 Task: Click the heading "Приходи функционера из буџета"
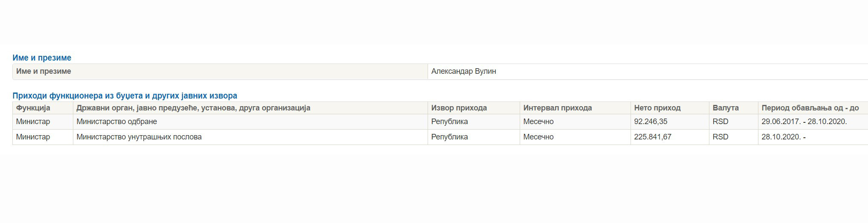[124, 96]
